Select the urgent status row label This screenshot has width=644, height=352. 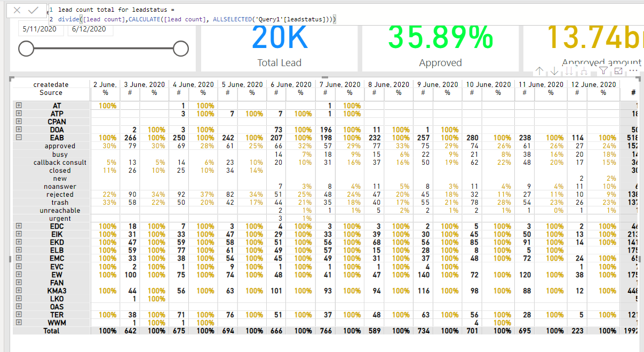click(x=60, y=219)
